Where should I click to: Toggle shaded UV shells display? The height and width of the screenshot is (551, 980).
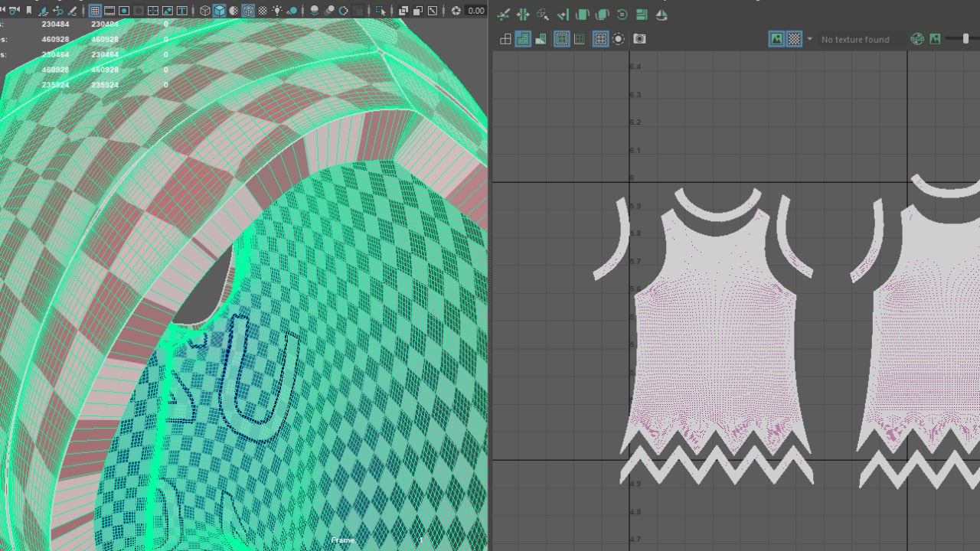523,39
